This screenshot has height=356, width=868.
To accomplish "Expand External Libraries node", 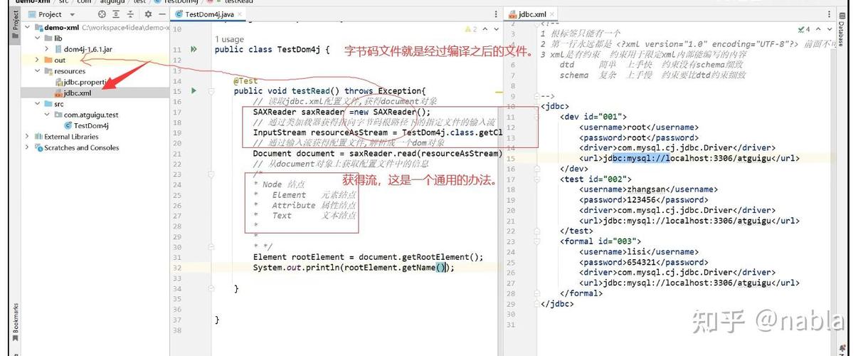I will [28, 137].
